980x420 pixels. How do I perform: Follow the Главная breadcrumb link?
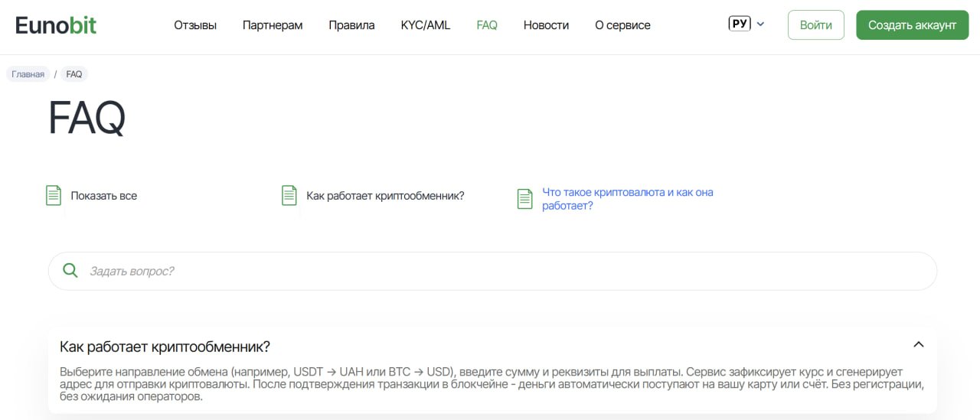point(28,74)
